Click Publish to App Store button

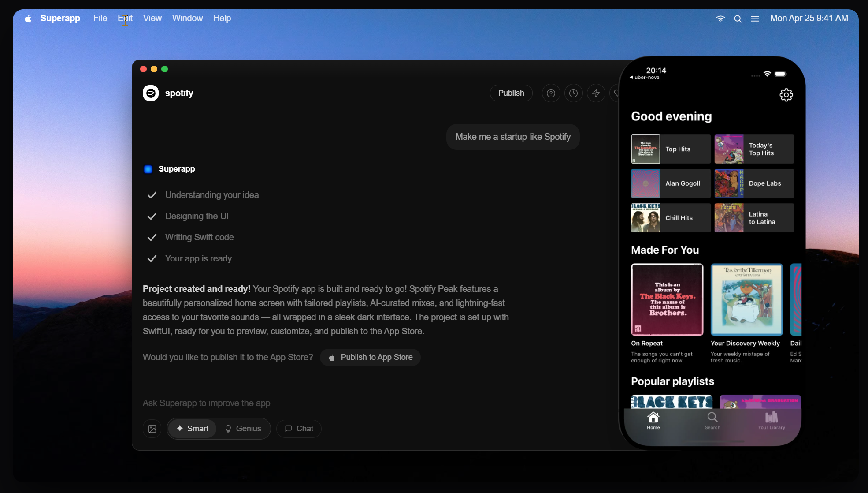coord(370,357)
